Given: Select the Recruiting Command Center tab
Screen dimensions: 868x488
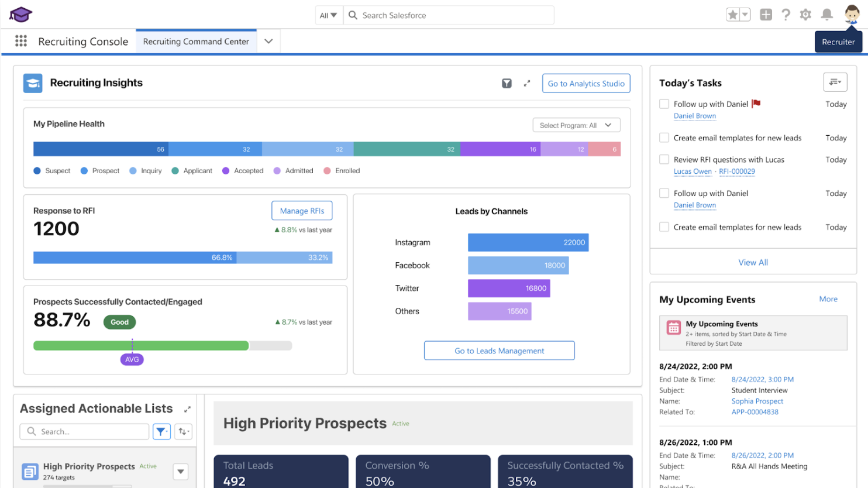Looking at the screenshot, I should click(x=196, y=42).
